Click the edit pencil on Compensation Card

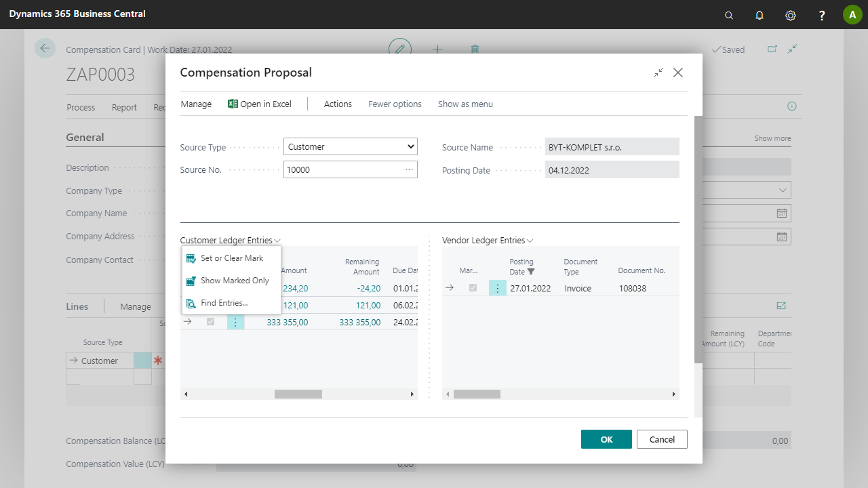point(400,49)
